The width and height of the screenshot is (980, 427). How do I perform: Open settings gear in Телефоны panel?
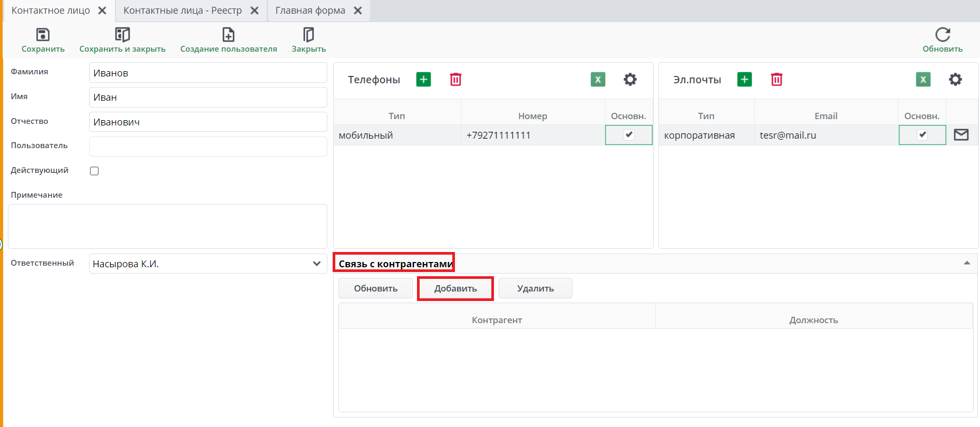pyautogui.click(x=630, y=80)
